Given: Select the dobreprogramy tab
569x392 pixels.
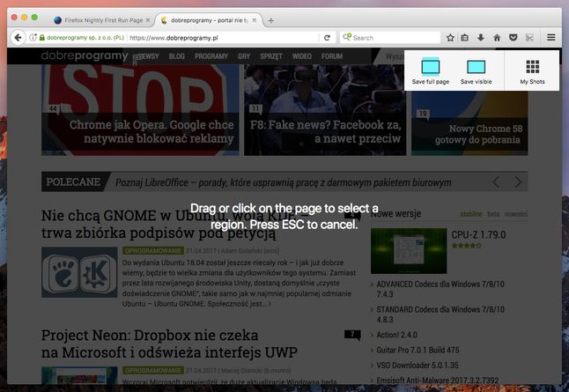Looking at the screenshot, I should [209, 20].
